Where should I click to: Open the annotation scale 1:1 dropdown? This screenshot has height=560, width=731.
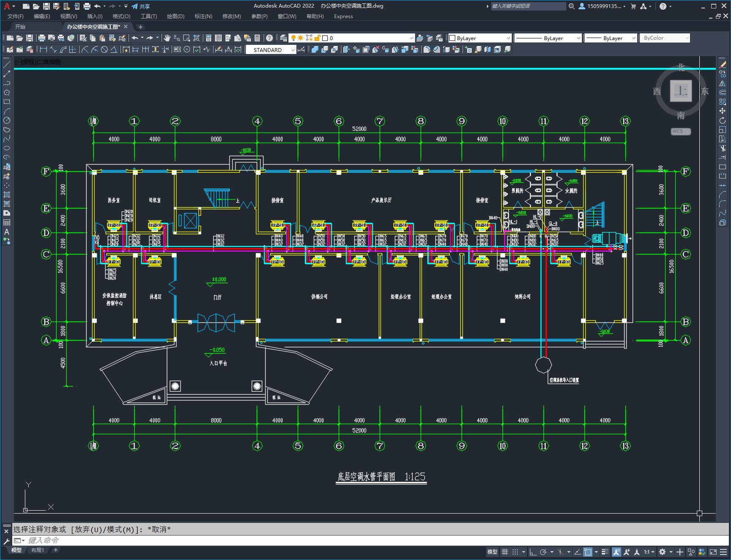tap(649, 552)
